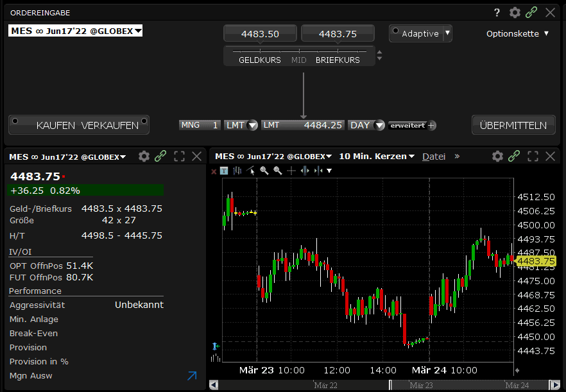566x392 pixels.
Task: Activate the crosshair cursor tool
Action: pos(291,171)
